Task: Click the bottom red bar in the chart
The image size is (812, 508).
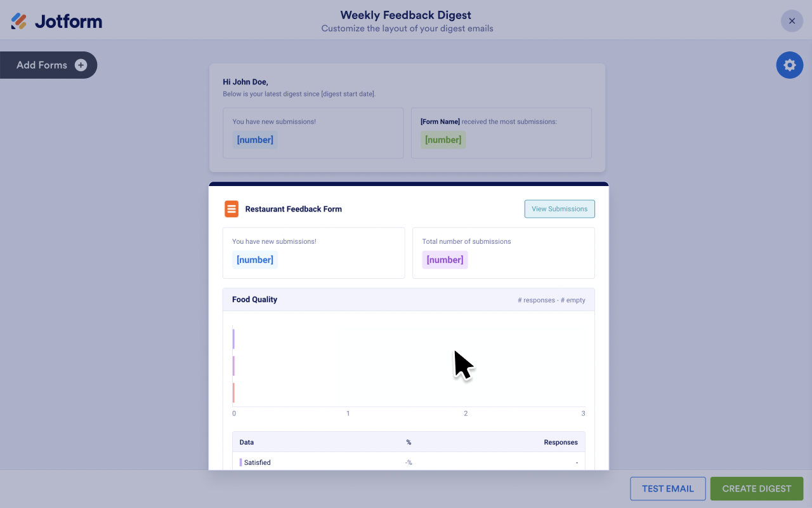Action: click(x=233, y=393)
